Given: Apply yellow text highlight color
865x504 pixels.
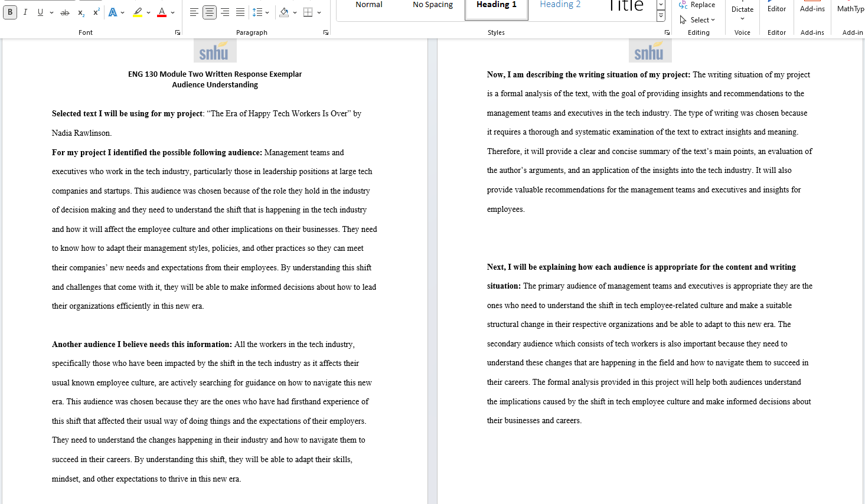Looking at the screenshot, I should (138, 12).
